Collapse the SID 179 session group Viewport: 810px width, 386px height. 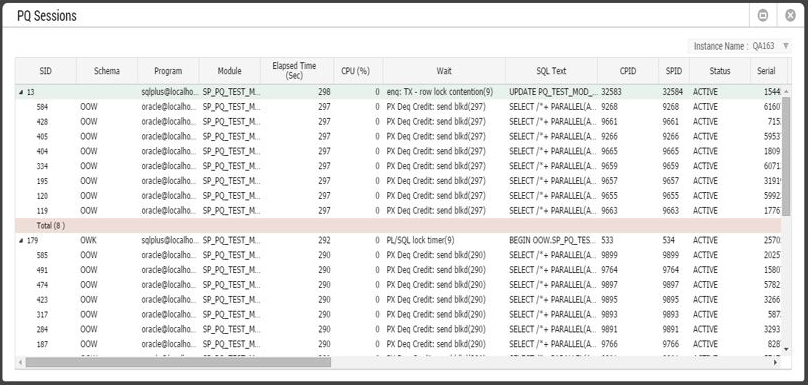click(21, 241)
